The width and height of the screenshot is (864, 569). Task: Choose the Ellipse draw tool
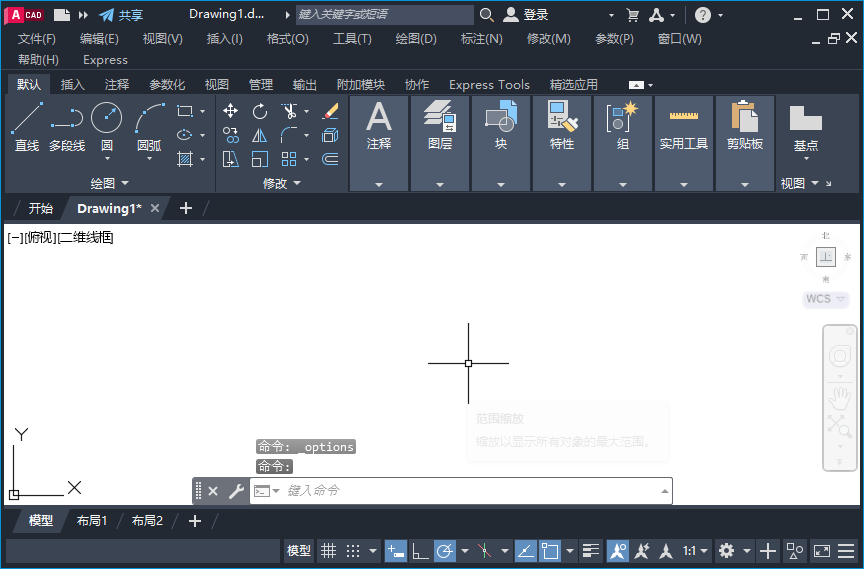point(185,135)
